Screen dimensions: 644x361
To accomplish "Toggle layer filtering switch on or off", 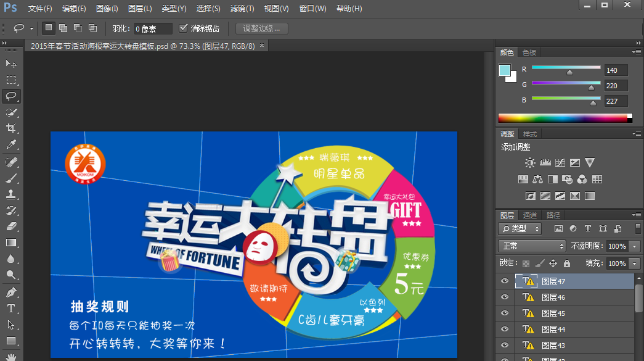I will point(637,228).
